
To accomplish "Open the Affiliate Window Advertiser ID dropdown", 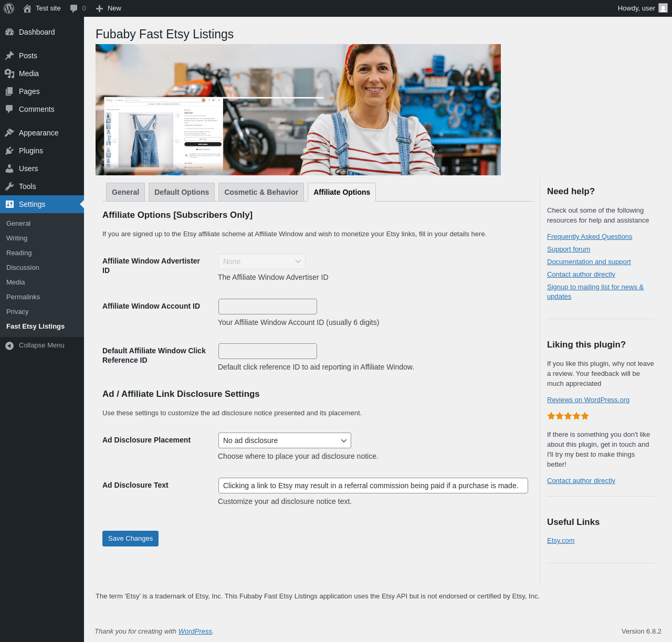I will (x=262, y=261).
